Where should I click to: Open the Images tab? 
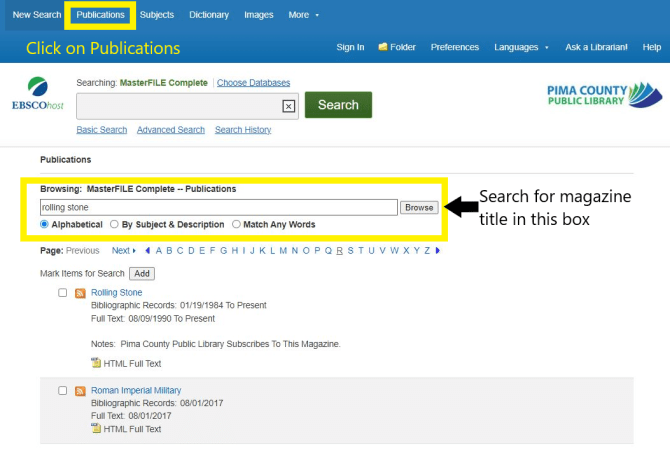click(259, 15)
